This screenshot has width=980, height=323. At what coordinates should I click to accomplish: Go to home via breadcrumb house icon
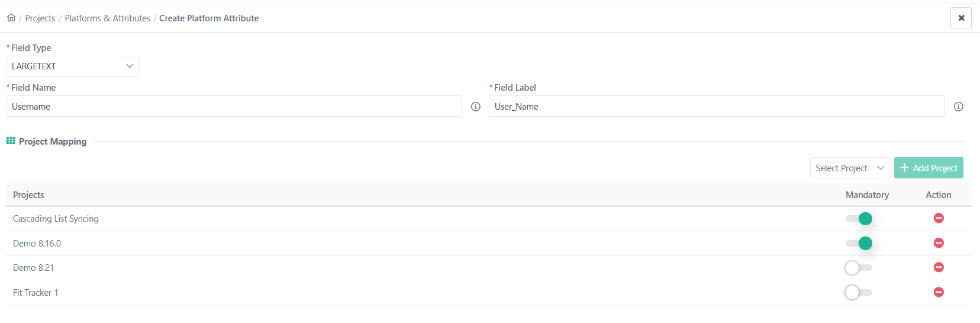[x=11, y=18]
